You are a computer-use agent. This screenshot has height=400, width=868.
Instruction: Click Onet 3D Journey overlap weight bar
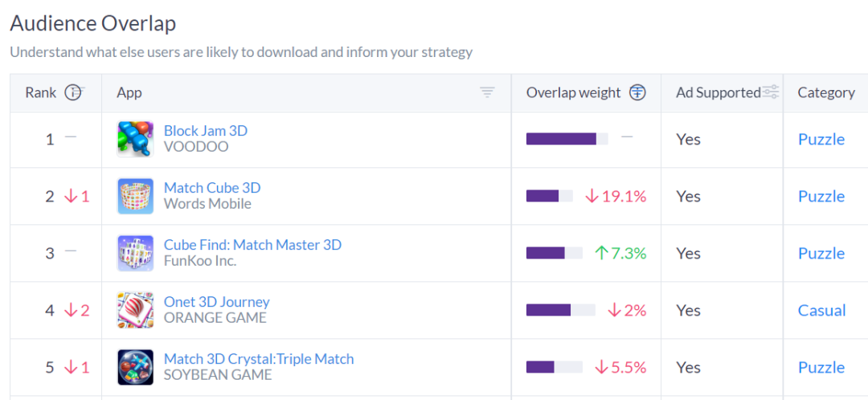pos(560,310)
